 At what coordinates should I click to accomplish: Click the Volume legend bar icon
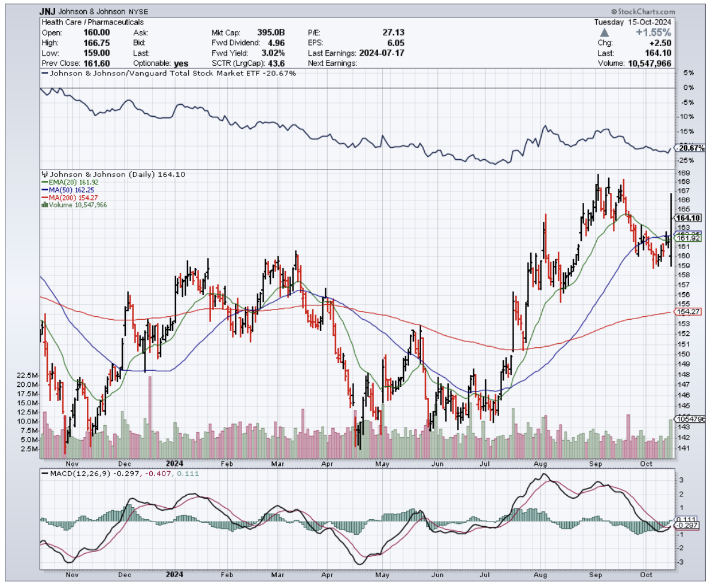pos(43,205)
